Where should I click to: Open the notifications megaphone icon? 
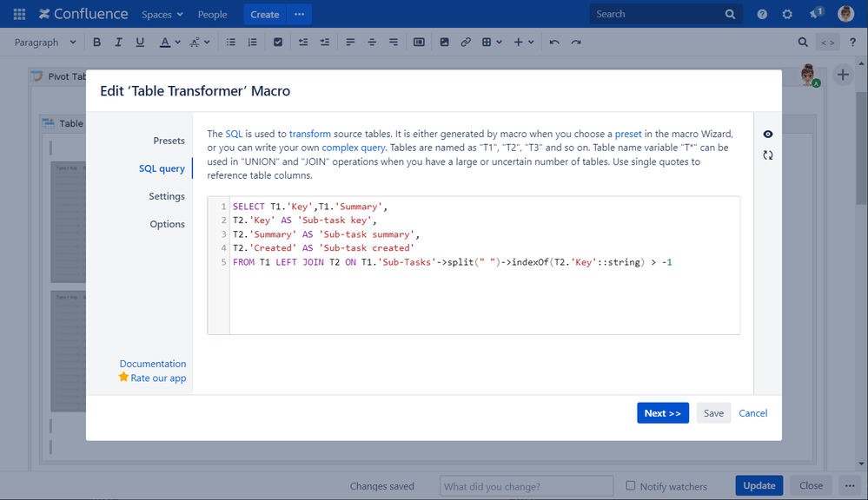click(815, 14)
